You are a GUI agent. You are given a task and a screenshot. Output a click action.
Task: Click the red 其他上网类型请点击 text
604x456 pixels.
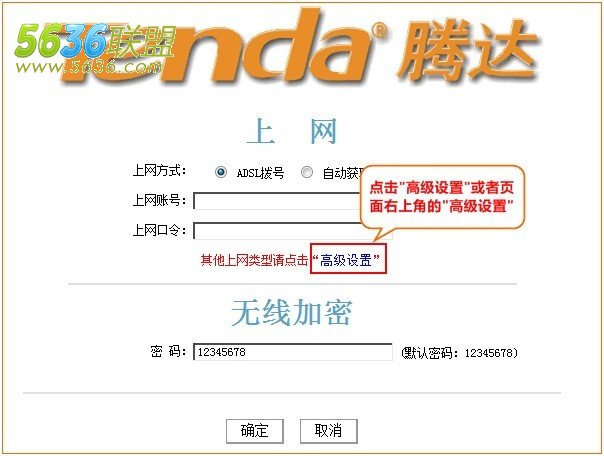click(254, 260)
